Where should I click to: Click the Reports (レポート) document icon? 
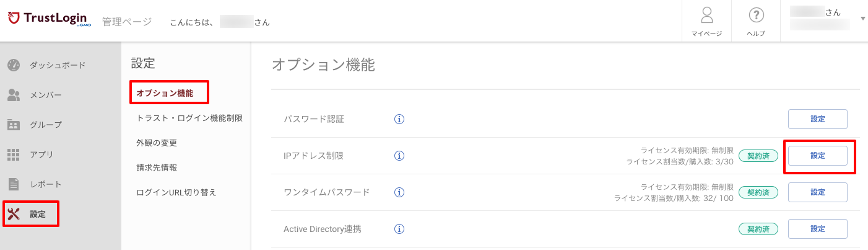point(14,184)
